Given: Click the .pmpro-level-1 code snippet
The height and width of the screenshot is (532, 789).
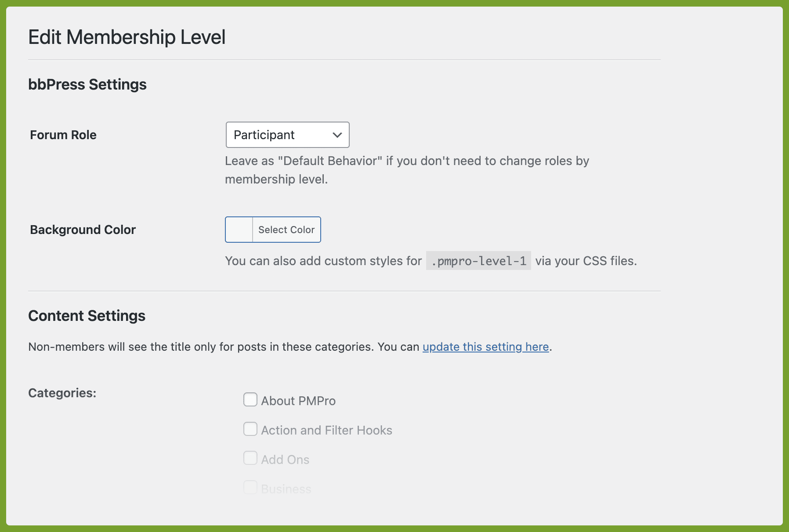Looking at the screenshot, I should tap(478, 261).
